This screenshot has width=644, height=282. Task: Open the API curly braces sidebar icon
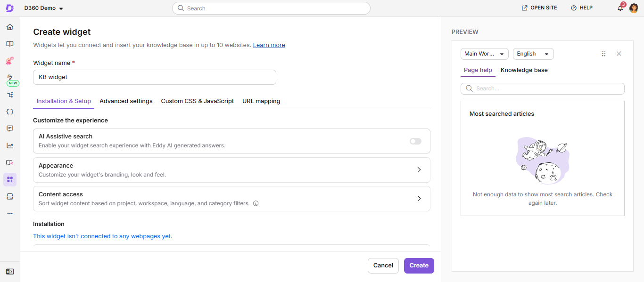click(10, 112)
